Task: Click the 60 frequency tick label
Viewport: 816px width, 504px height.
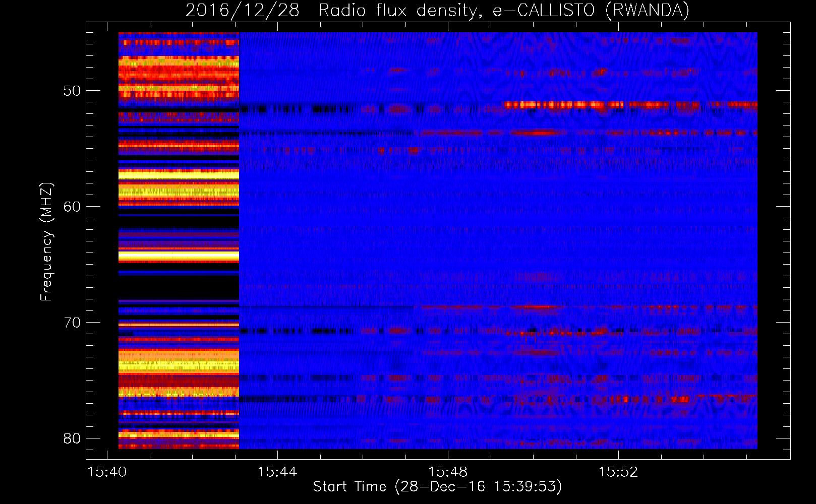Action: [72, 207]
